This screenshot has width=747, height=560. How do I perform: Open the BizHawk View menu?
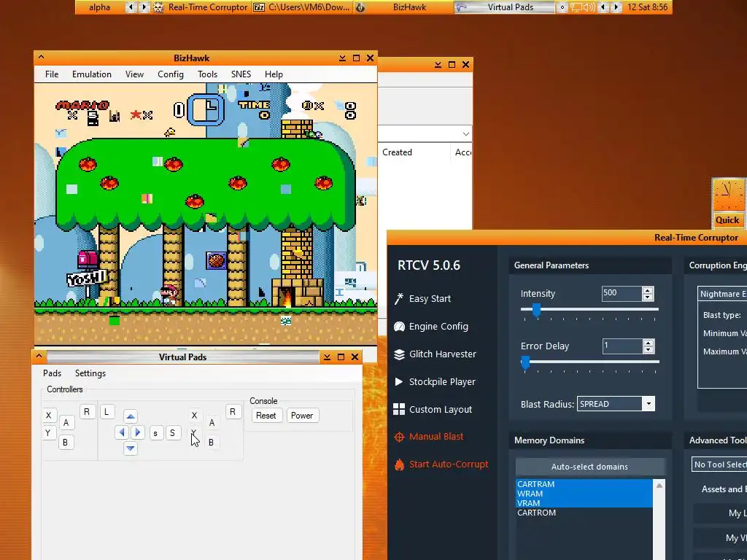134,74
